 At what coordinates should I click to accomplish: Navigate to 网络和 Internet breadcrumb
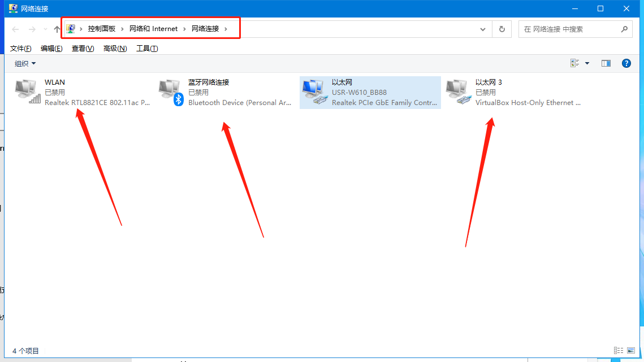(x=153, y=29)
